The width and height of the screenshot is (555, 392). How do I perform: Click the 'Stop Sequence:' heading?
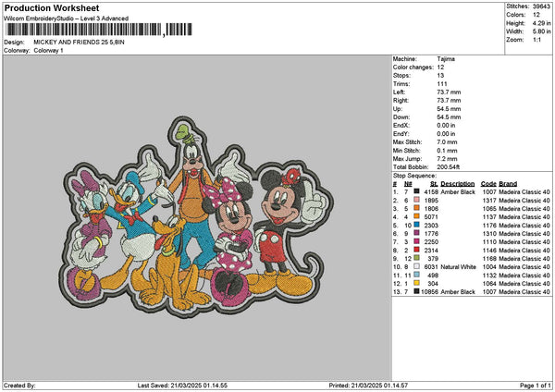coord(414,176)
